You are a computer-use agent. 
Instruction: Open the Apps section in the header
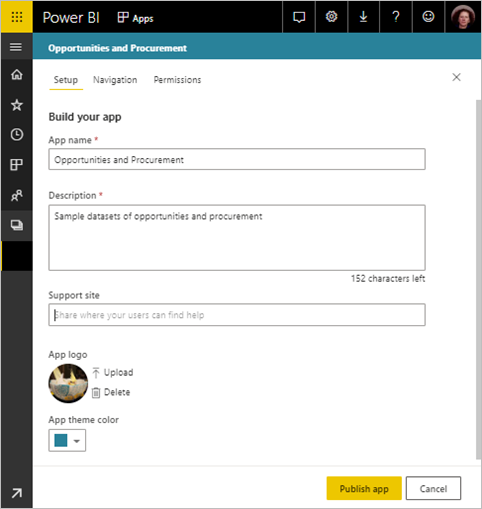click(136, 18)
